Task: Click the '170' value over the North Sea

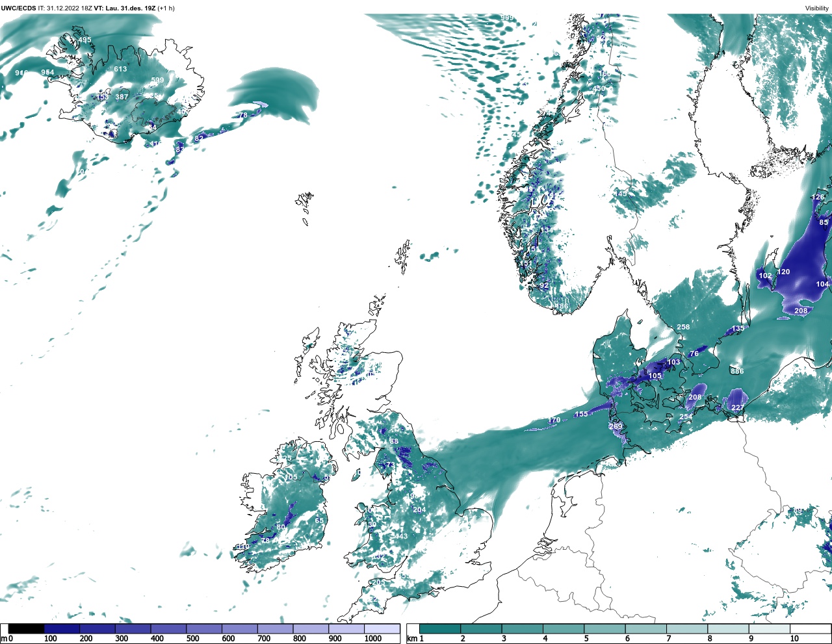Action: [x=554, y=420]
